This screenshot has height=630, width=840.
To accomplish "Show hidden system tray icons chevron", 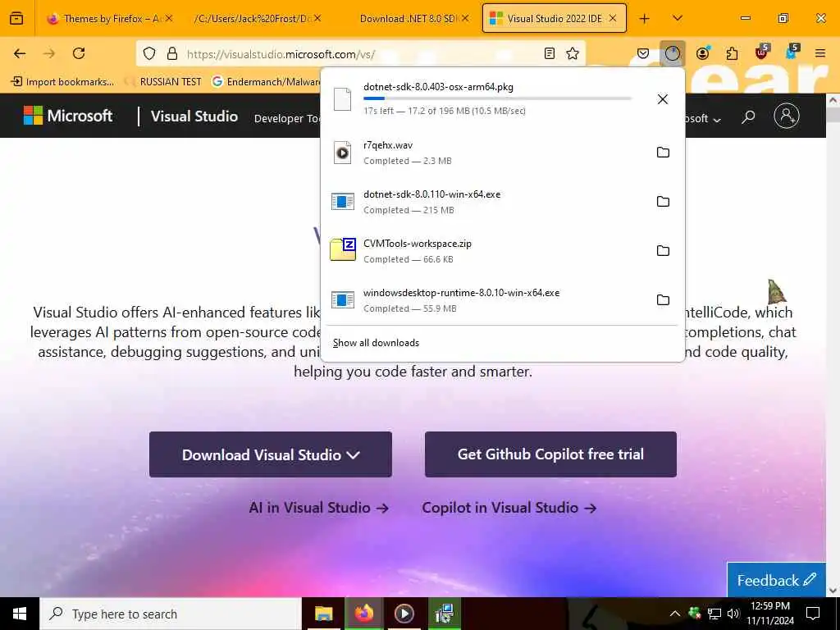I will 675,614.
